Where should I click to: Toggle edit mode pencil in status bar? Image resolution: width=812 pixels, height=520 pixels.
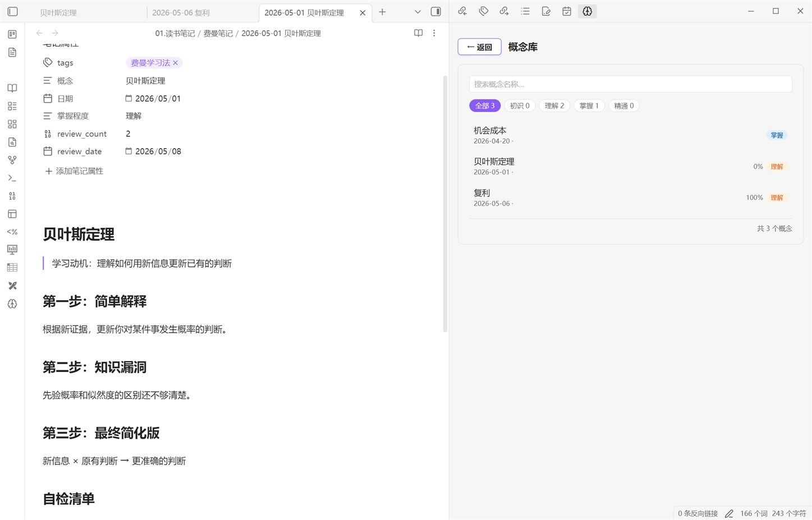point(729,513)
